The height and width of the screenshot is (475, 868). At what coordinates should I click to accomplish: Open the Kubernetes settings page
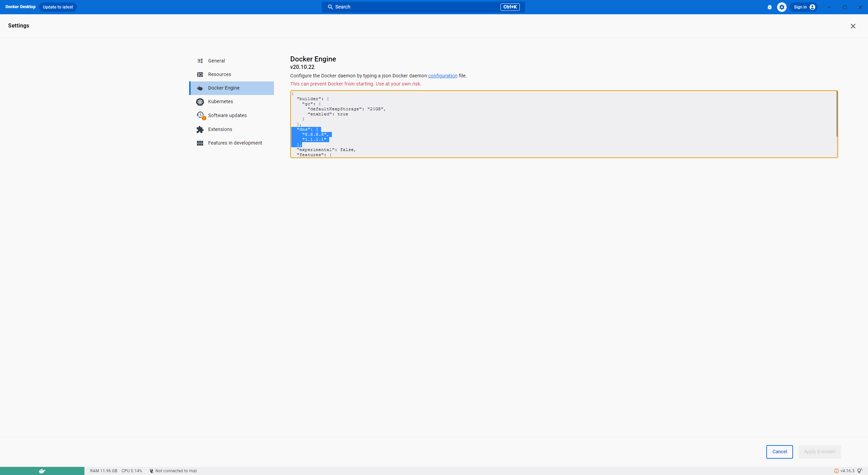click(220, 101)
